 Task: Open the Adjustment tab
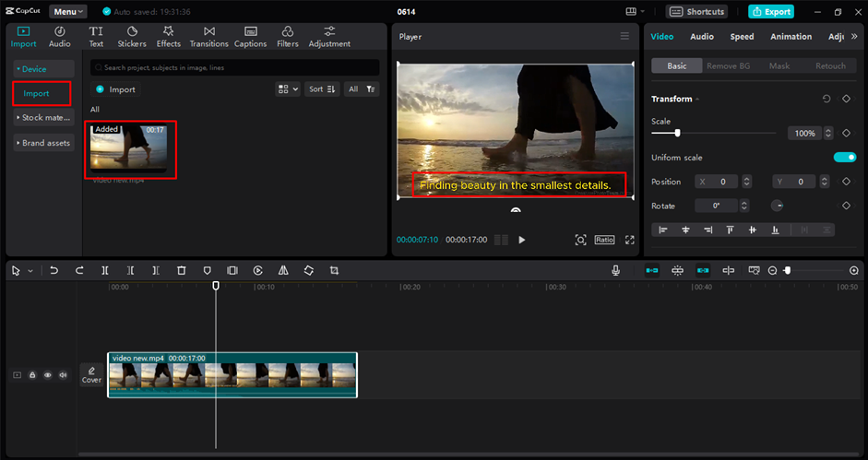(x=329, y=37)
